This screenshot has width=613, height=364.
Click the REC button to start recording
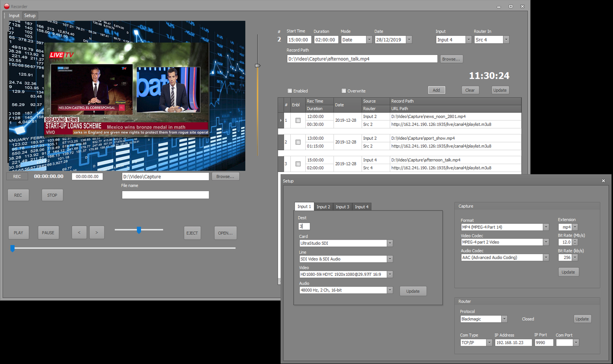click(x=18, y=195)
